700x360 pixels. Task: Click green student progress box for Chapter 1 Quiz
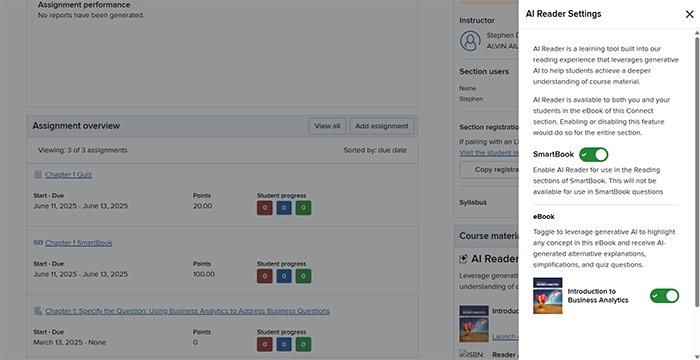pyautogui.click(x=304, y=208)
